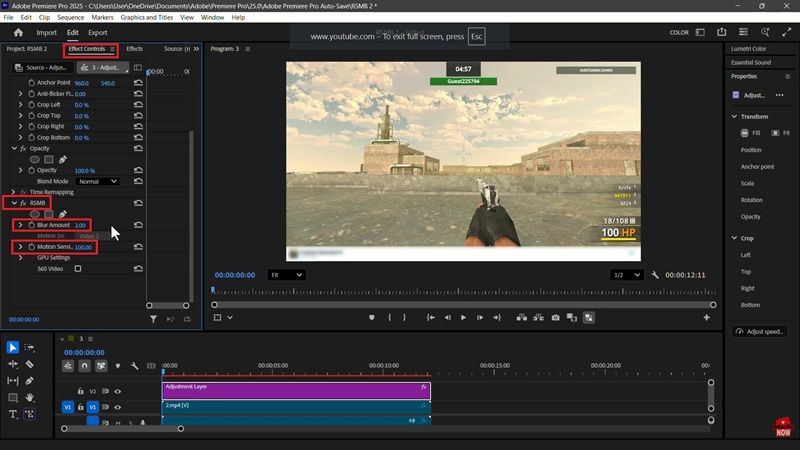Reset the Blur Amount parameter

138,225
